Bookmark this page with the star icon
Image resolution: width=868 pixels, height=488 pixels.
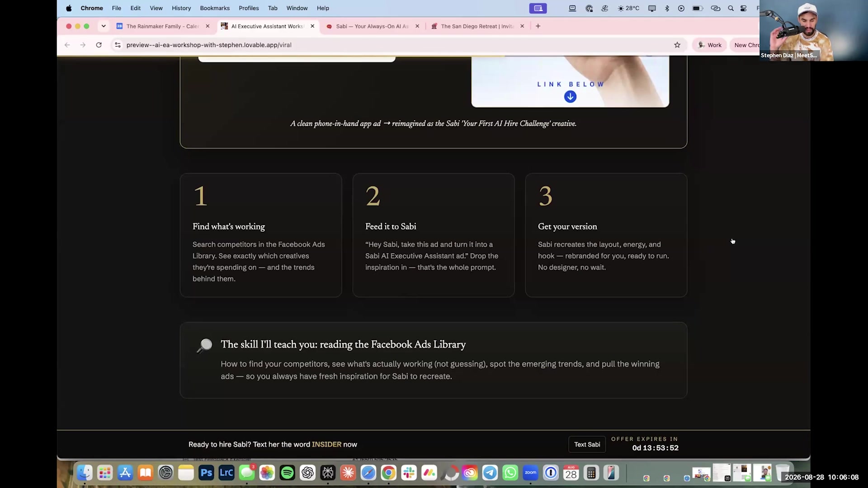pos(677,45)
